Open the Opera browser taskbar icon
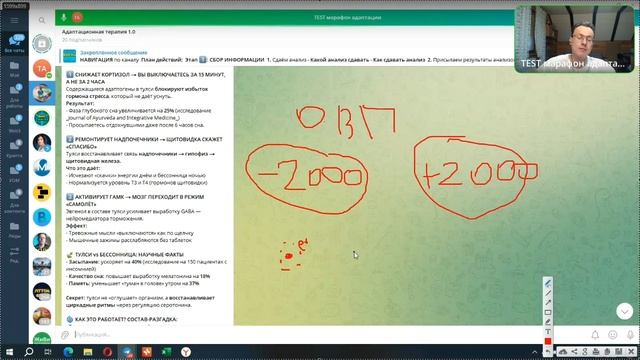 click(x=107, y=352)
